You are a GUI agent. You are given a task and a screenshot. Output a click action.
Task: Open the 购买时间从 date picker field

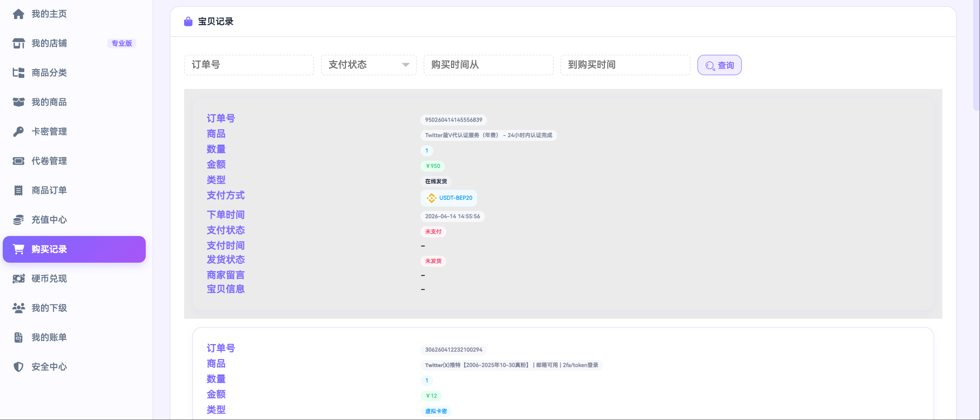click(488, 65)
